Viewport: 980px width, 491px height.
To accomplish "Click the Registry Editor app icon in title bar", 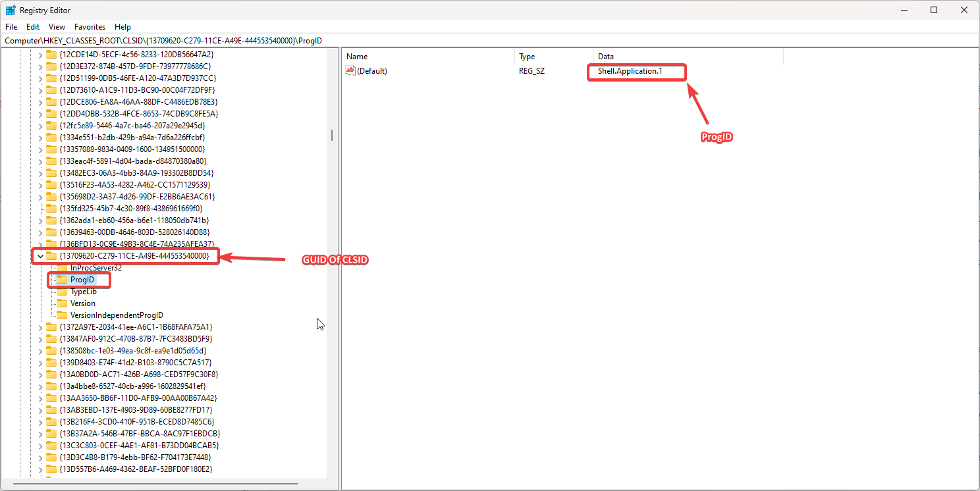I will (x=11, y=11).
